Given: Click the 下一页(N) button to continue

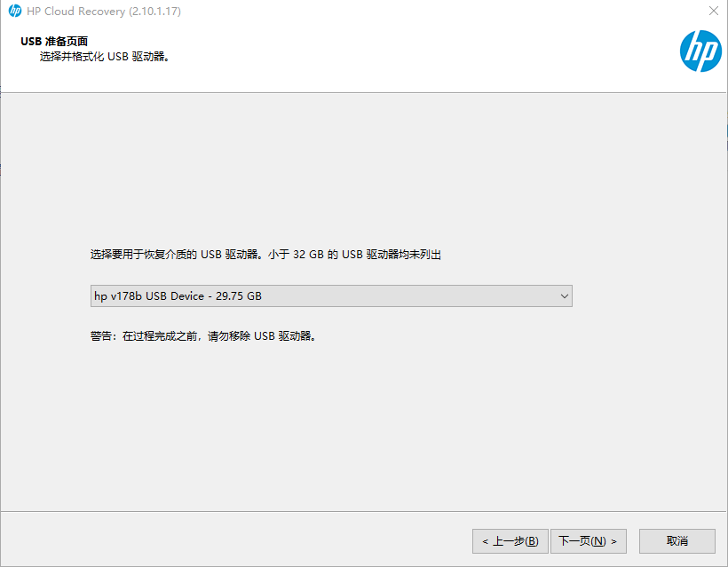Looking at the screenshot, I should point(588,541).
